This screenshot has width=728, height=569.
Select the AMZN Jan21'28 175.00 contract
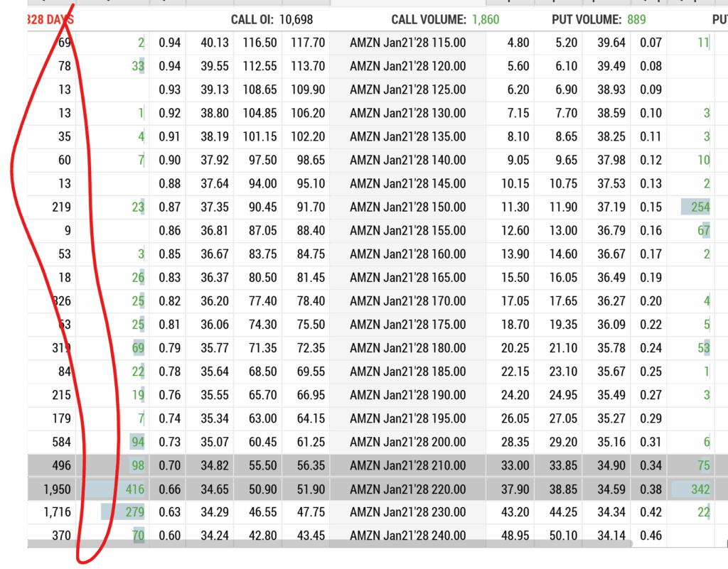(407, 325)
